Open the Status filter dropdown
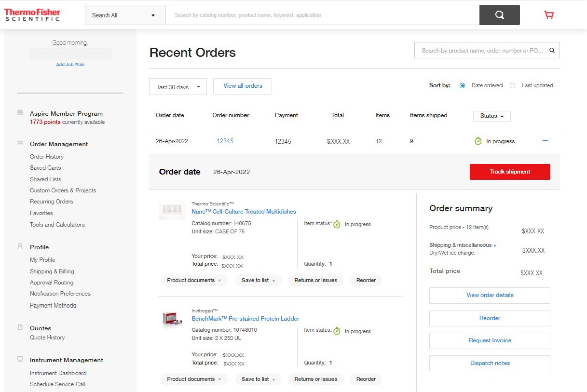Viewport: 587px width, 392px height. (492, 116)
